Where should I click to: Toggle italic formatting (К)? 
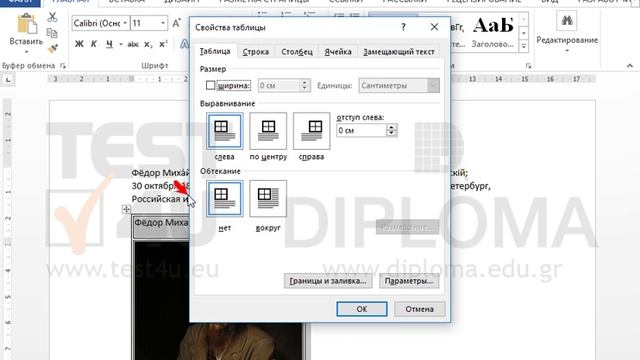click(x=93, y=44)
